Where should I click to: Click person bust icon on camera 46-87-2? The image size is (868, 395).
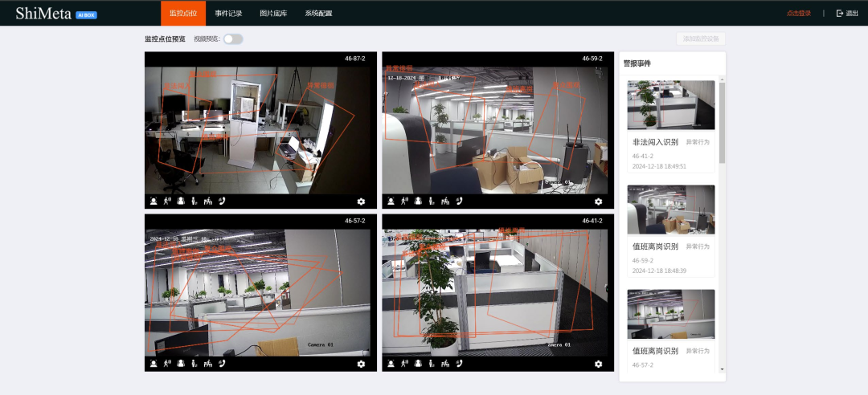(181, 202)
